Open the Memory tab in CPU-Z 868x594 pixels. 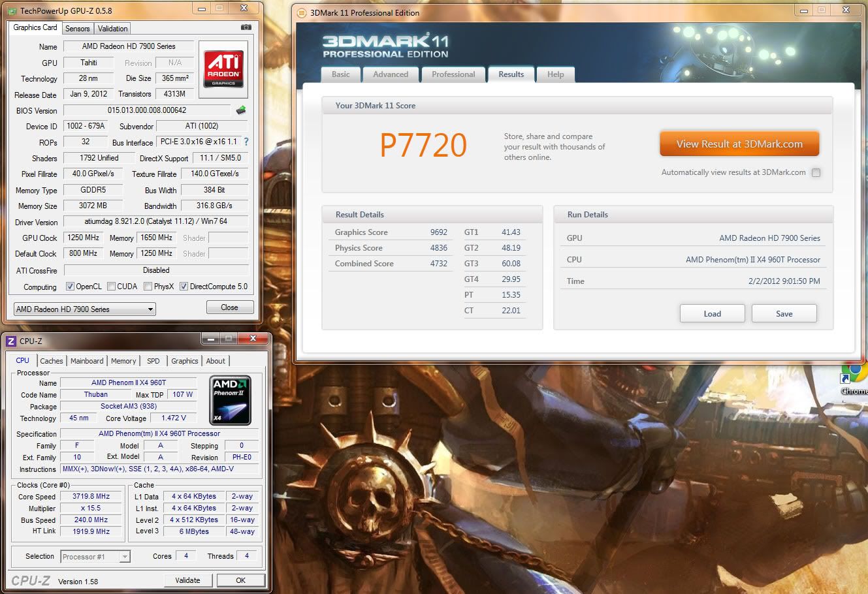click(x=123, y=361)
